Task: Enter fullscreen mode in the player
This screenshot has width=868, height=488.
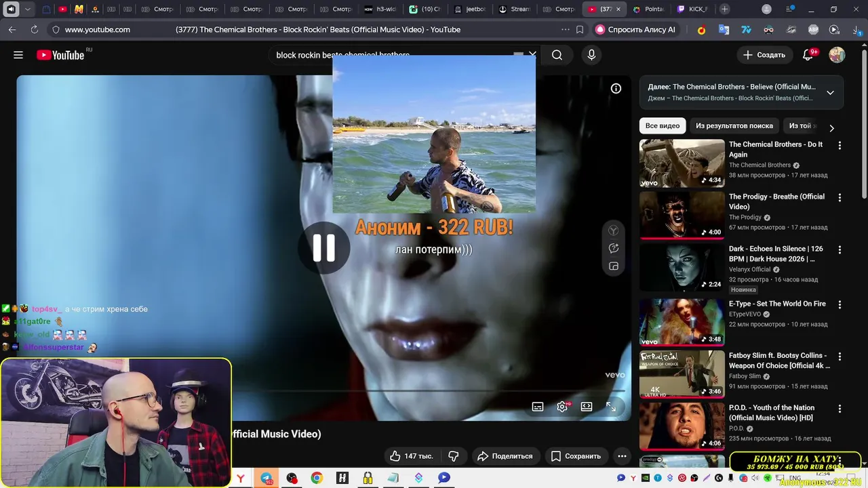Action: click(611, 407)
